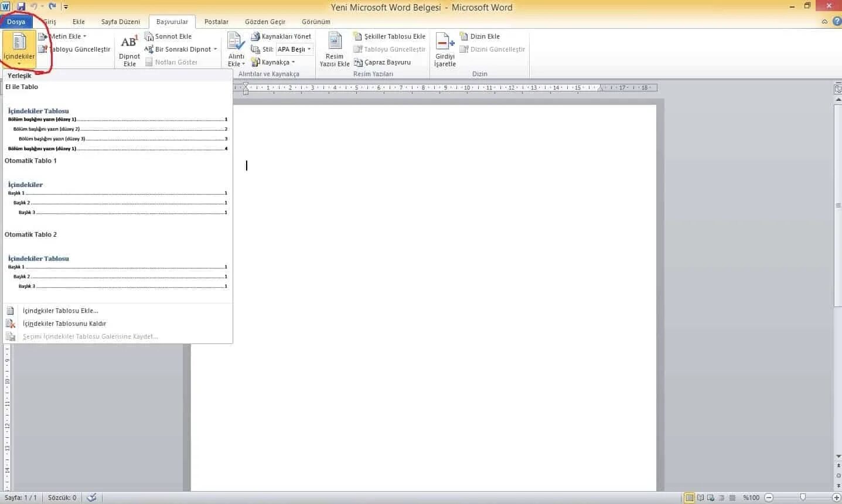Image resolution: width=842 pixels, height=504 pixels.
Task: Click the Sözcük: 0 word count
Action: pyautogui.click(x=62, y=498)
